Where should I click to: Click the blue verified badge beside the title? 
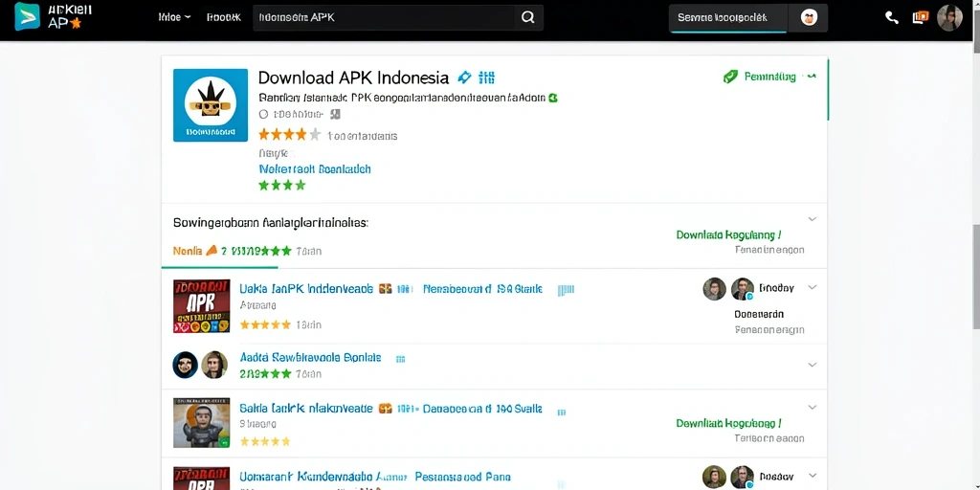(464, 78)
